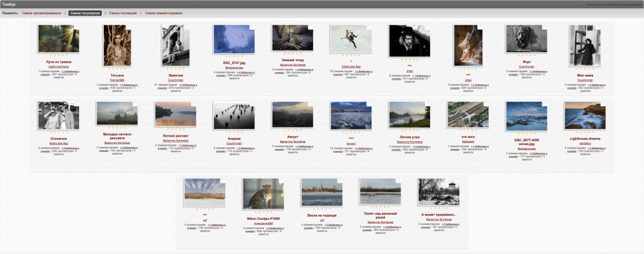Open the 'Янус' title link
The image size is (644, 254).
pos(526,62)
